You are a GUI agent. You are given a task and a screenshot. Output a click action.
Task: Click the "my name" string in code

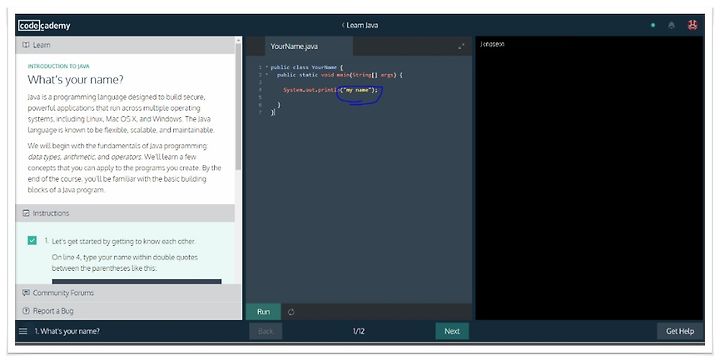click(357, 90)
